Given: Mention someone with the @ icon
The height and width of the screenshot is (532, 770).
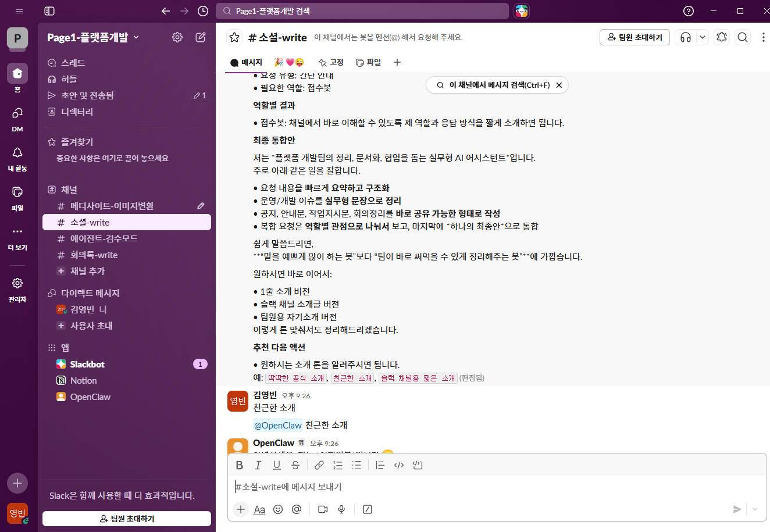Looking at the screenshot, I should point(297,509).
